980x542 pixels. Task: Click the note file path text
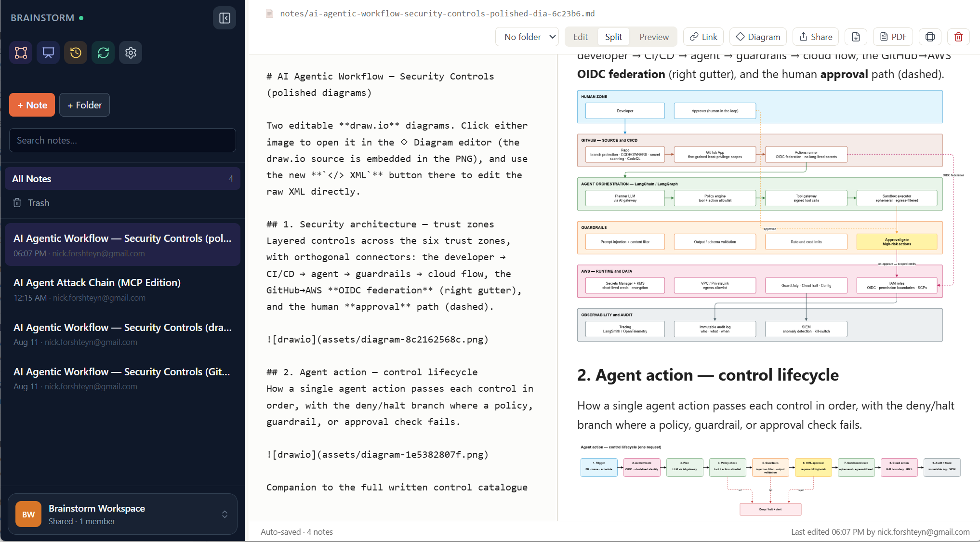[437, 13]
